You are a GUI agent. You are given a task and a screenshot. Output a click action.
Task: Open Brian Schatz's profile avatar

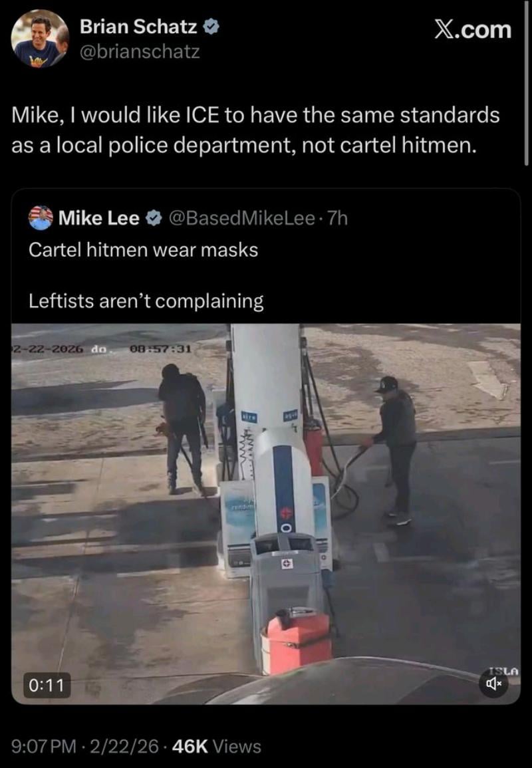click(40, 38)
